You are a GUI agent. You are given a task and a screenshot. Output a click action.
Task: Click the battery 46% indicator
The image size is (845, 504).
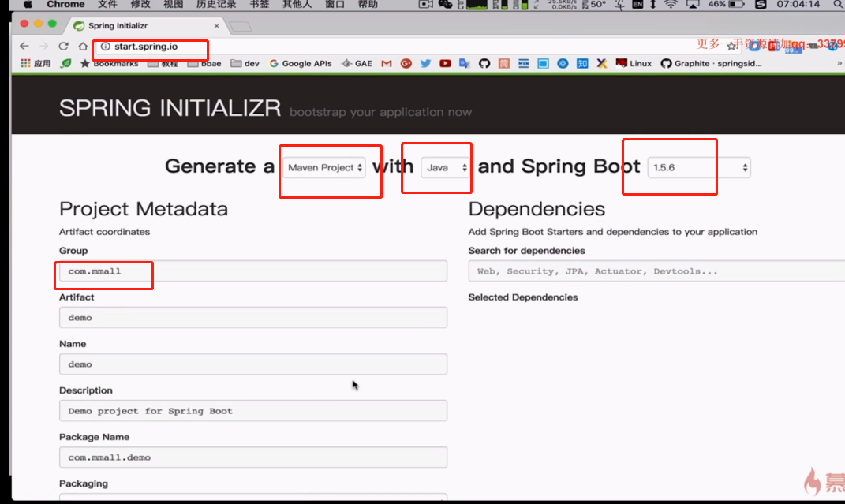(x=726, y=4)
